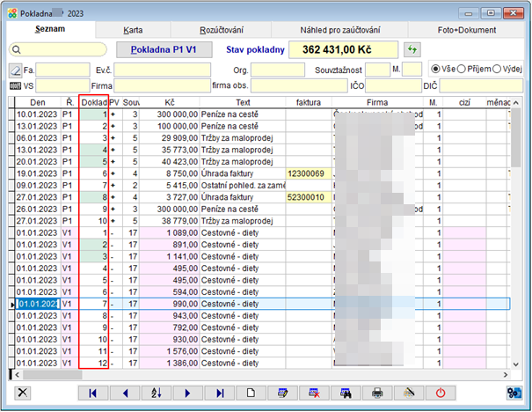
Task: Jump to the last record
Action: click(x=220, y=393)
